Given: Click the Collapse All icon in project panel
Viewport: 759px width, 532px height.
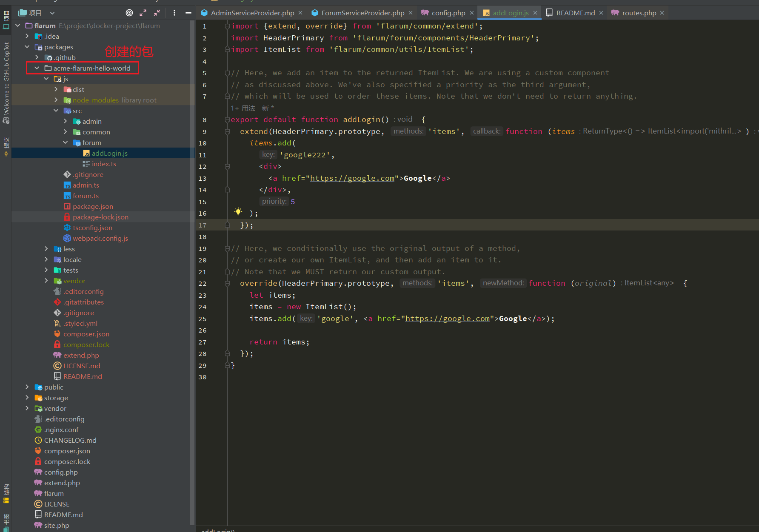Looking at the screenshot, I should [157, 13].
